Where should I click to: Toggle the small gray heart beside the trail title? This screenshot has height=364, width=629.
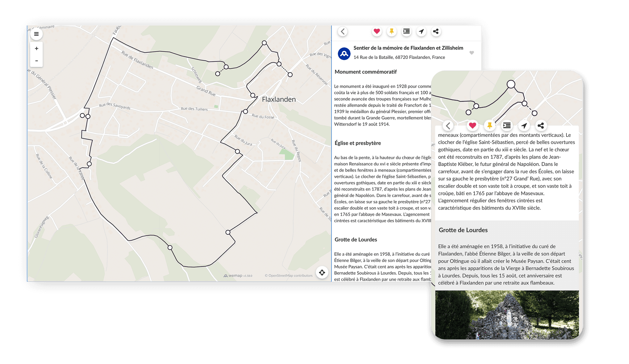pyautogui.click(x=471, y=53)
